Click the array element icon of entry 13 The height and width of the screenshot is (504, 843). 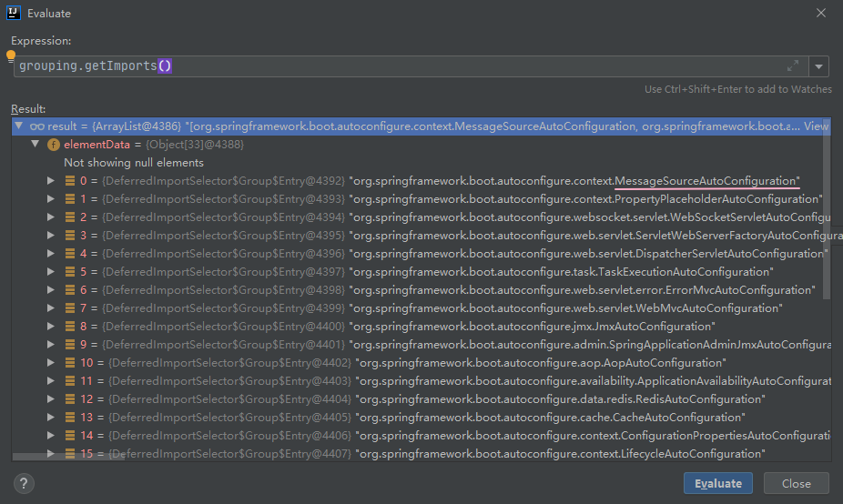pos(70,418)
